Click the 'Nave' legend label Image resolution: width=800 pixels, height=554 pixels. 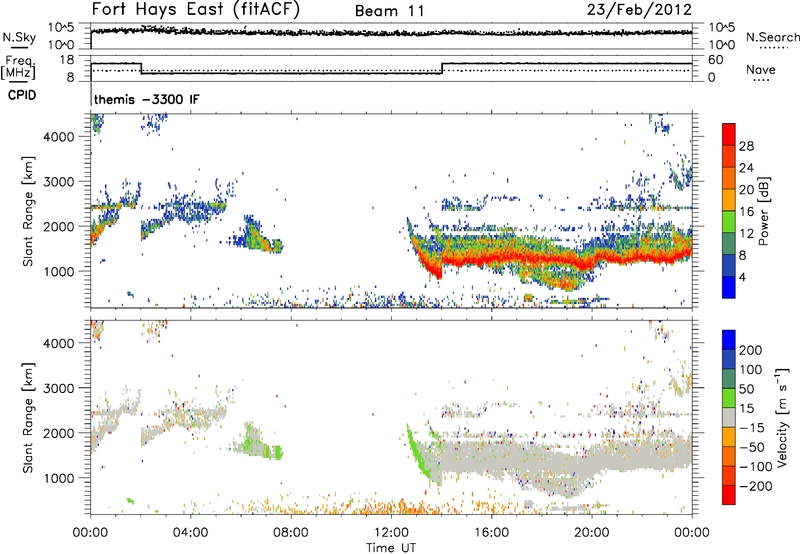tap(761, 69)
